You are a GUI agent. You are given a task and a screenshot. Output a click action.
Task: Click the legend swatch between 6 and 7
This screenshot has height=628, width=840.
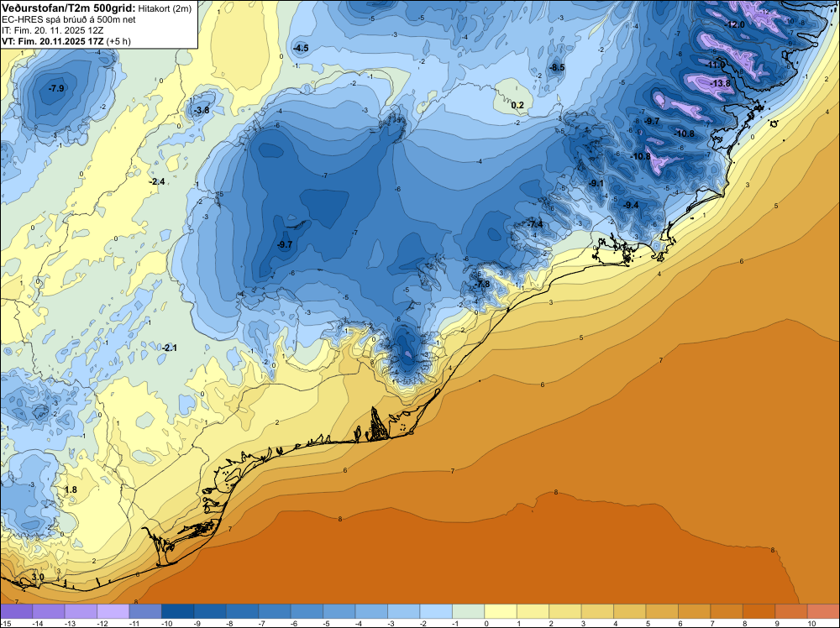(x=695, y=611)
